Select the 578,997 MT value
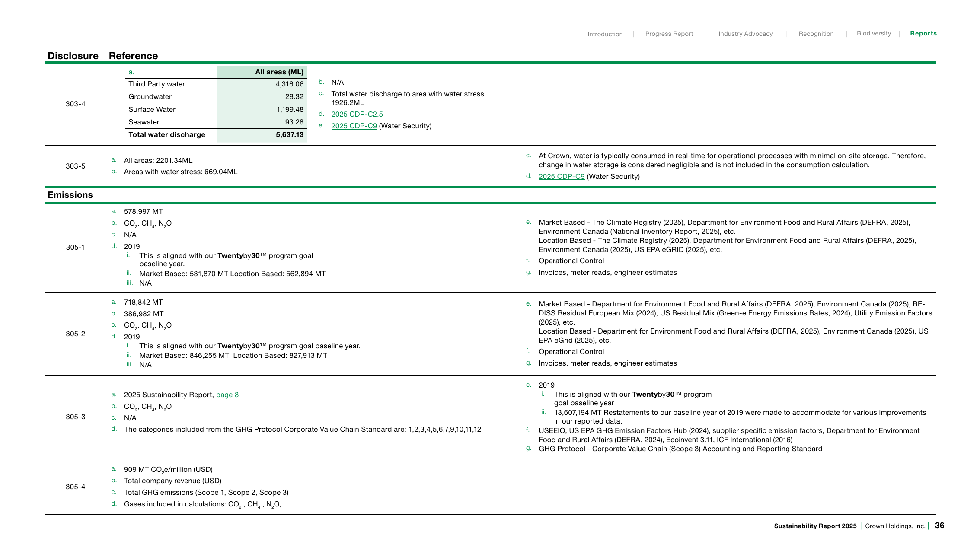This screenshot has width=980, height=551. (143, 211)
